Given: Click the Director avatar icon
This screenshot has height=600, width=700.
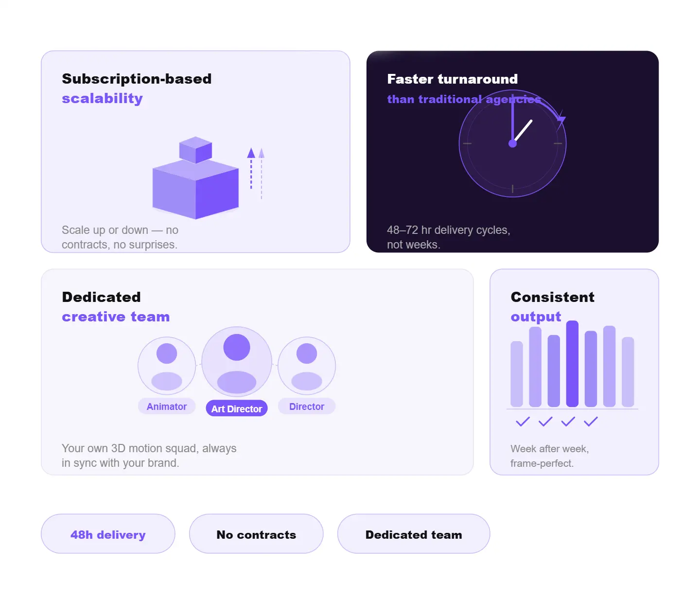Looking at the screenshot, I should click(x=307, y=366).
